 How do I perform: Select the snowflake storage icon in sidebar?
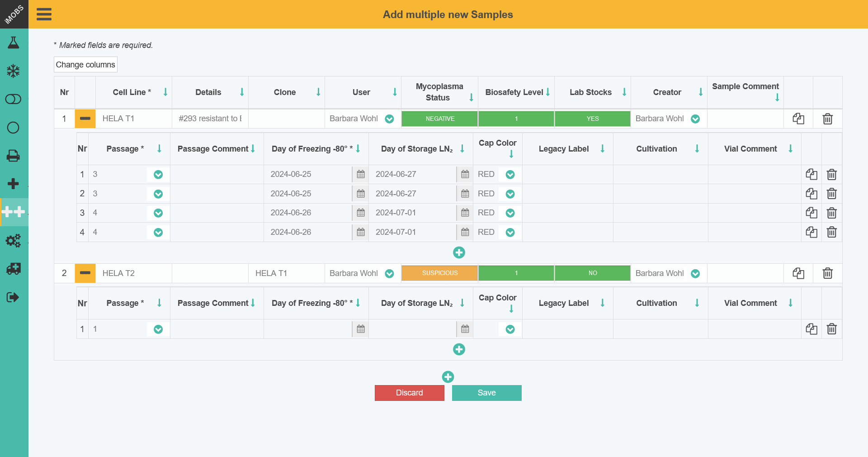14,71
